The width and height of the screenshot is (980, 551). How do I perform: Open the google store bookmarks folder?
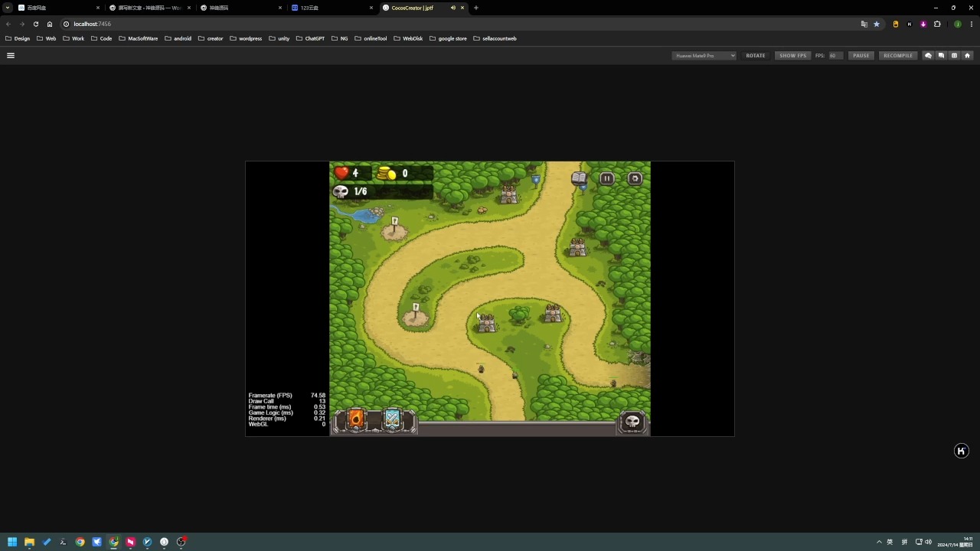click(x=448, y=38)
